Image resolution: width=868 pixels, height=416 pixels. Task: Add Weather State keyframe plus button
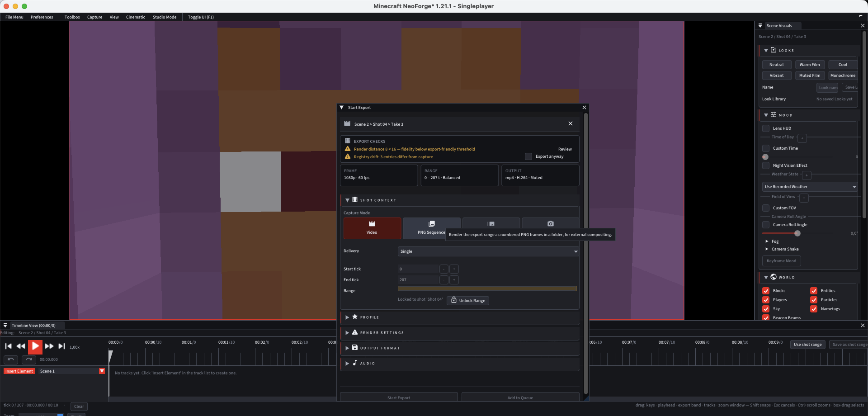pyautogui.click(x=807, y=175)
